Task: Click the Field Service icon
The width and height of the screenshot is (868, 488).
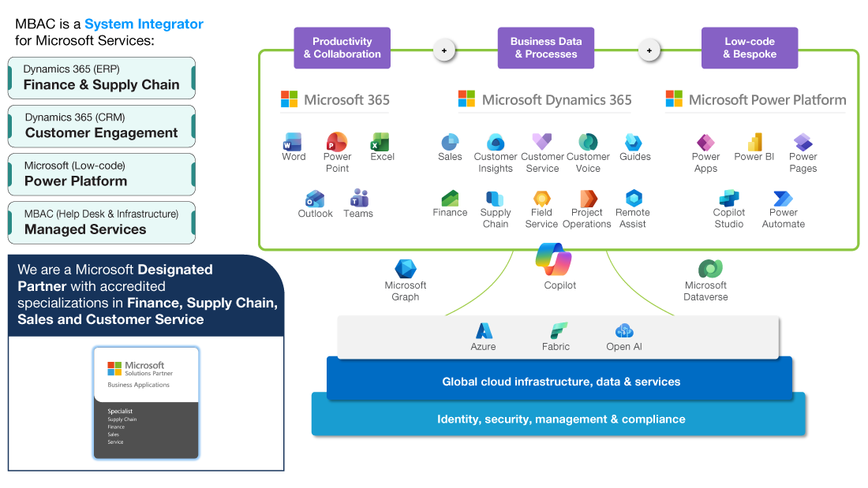Action: pos(541,199)
